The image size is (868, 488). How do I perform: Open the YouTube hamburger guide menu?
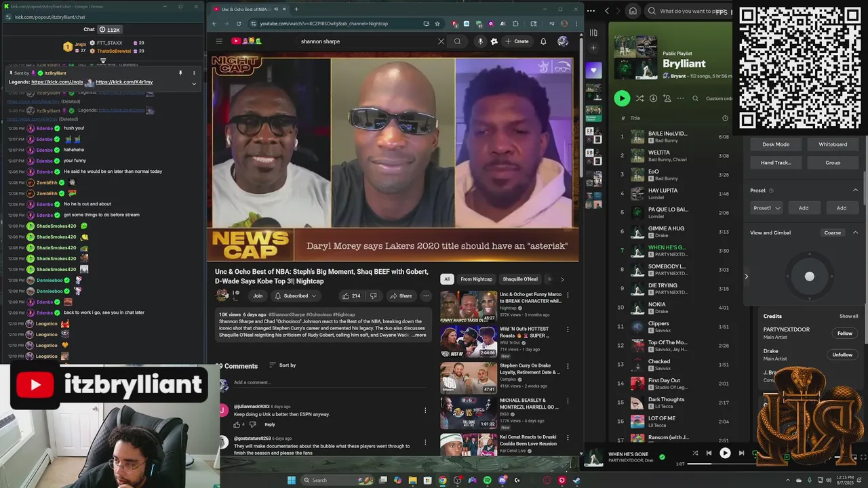pyautogui.click(x=219, y=41)
